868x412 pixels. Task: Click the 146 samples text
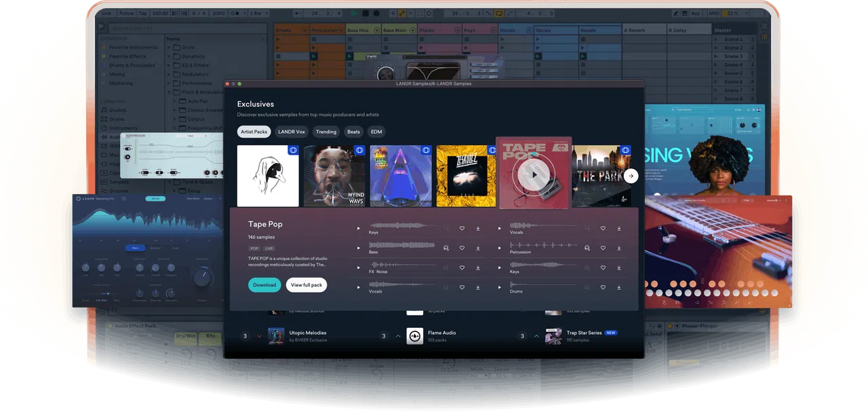pyautogui.click(x=262, y=238)
